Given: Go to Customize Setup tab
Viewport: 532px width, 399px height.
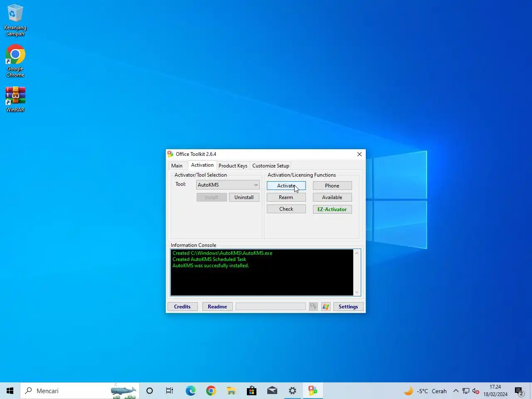Looking at the screenshot, I should click(x=271, y=166).
